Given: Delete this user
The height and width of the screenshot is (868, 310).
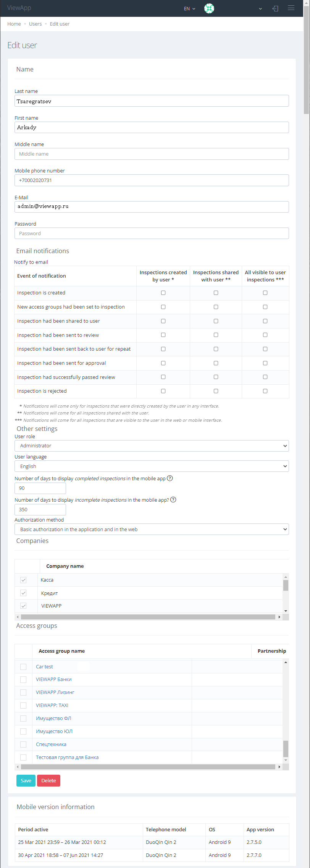Looking at the screenshot, I should tap(48, 780).
